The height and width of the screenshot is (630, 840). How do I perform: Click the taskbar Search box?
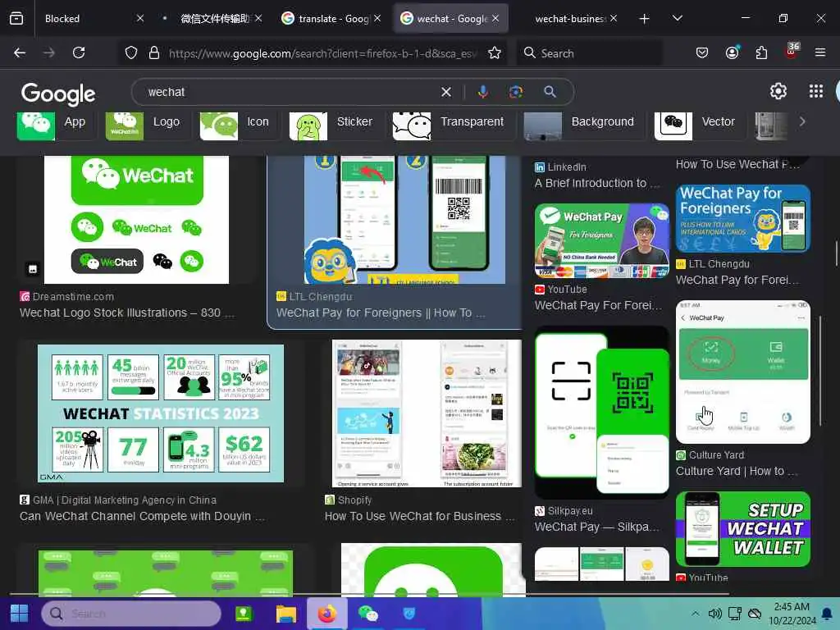point(131,614)
